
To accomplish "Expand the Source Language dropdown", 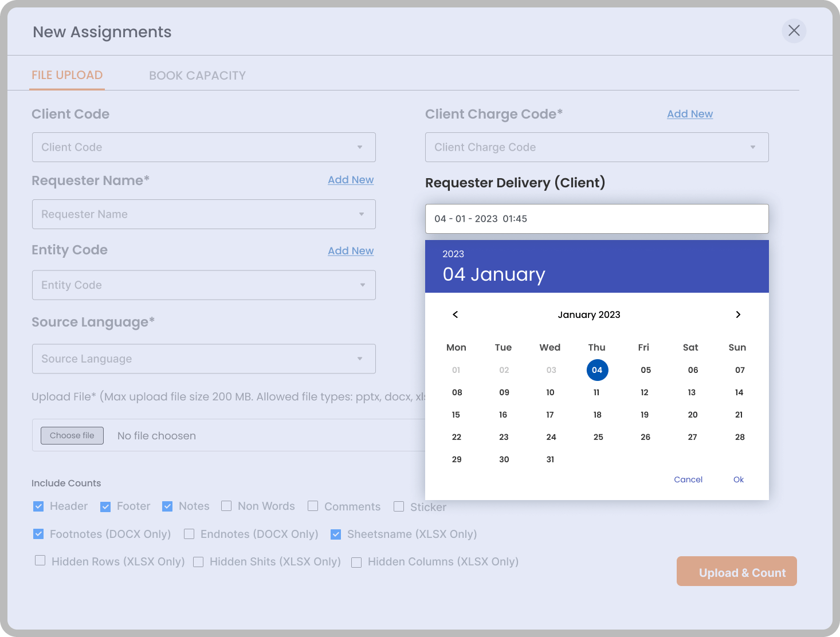I will 203,359.
